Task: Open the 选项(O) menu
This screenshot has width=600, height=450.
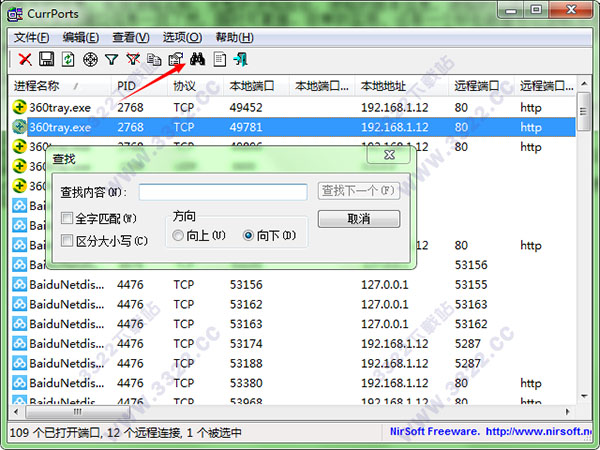Action: tap(183, 38)
